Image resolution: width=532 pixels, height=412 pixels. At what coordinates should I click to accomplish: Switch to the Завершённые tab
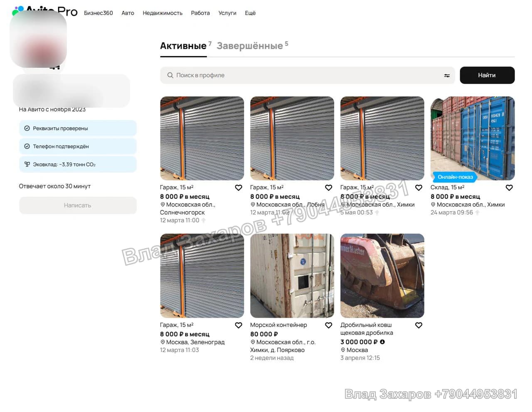pyautogui.click(x=250, y=46)
